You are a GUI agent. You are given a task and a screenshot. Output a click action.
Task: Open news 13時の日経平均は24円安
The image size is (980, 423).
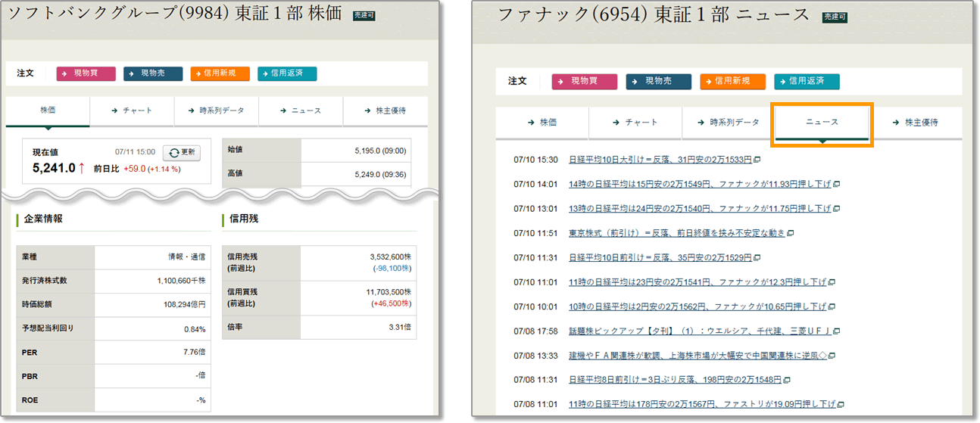699,208
